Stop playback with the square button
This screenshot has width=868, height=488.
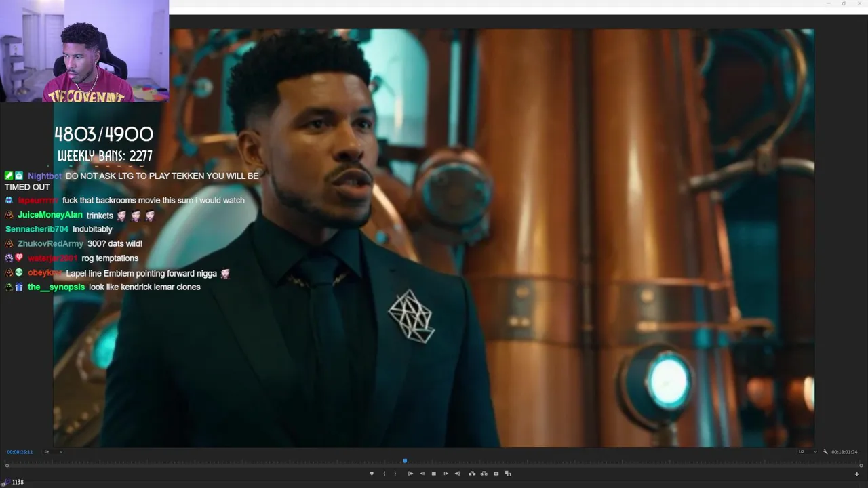(434, 474)
